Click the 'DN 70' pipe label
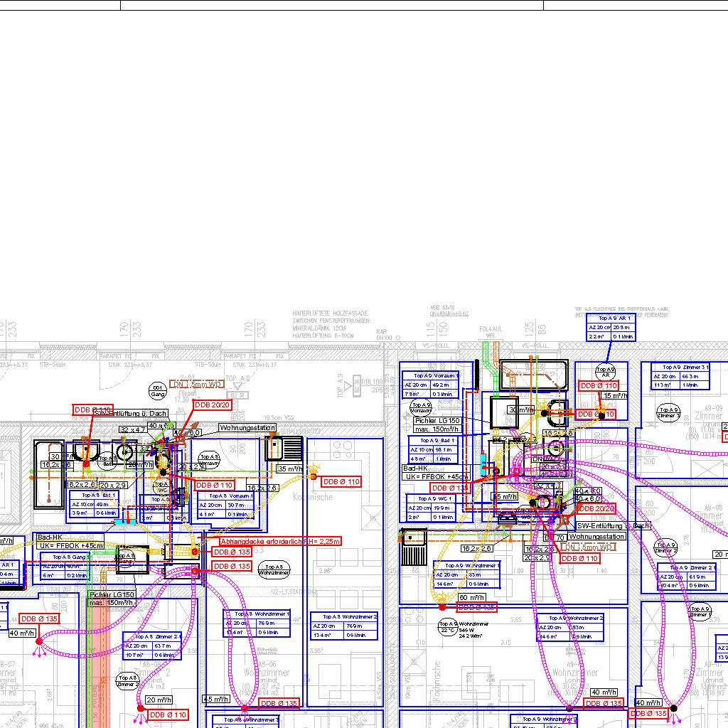This screenshot has height=728, width=728. pos(555,537)
